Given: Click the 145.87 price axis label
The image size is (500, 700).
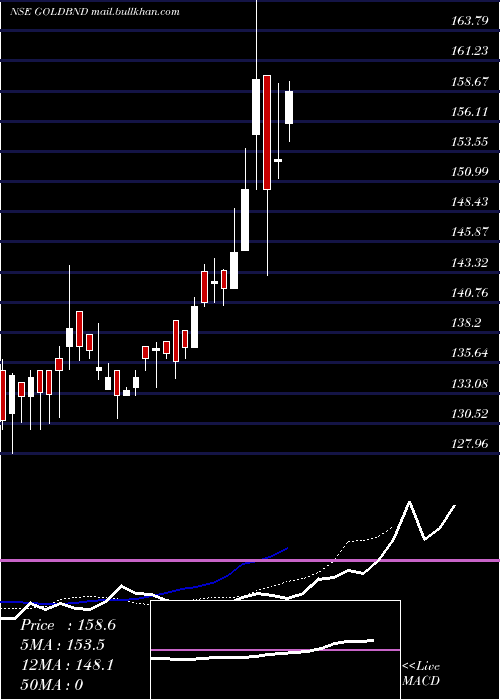Looking at the screenshot, I should (x=469, y=232).
